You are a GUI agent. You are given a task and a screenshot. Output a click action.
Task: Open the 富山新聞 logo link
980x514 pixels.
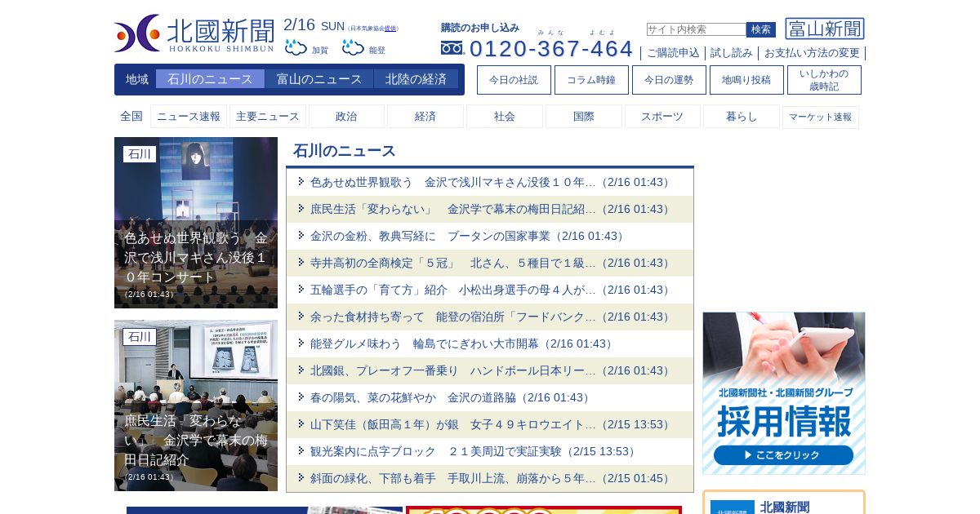click(825, 29)
